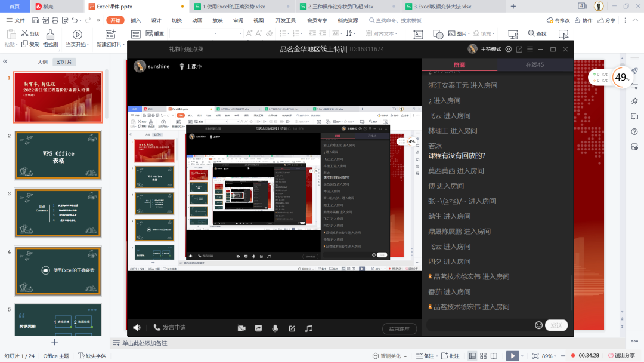644x363 pixels.
Task: Collapse the ribbon with the up chevron
Action: tap(635, 20)
